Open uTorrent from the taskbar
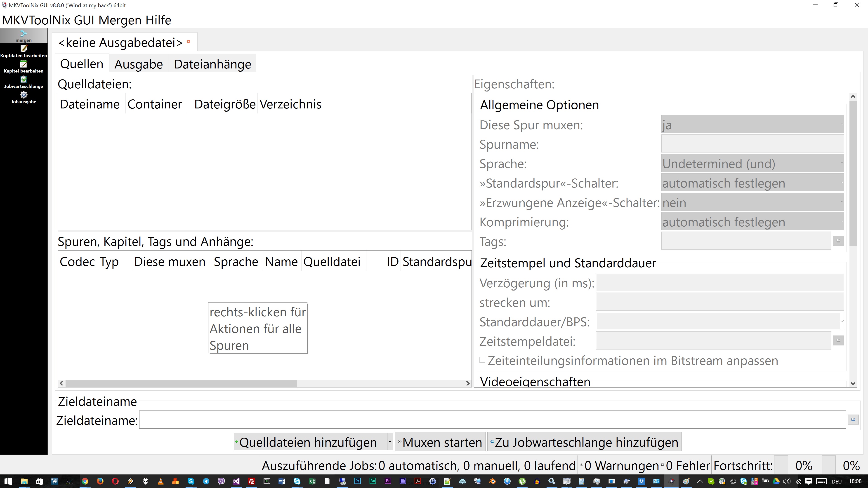868x488 pixels. 522,481
